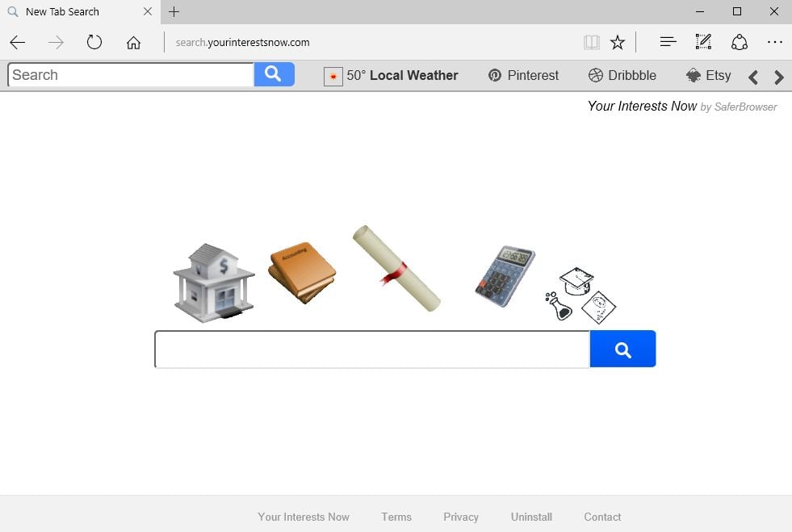
Task: Toggle reading view book icon
Action: click(592, 43)
